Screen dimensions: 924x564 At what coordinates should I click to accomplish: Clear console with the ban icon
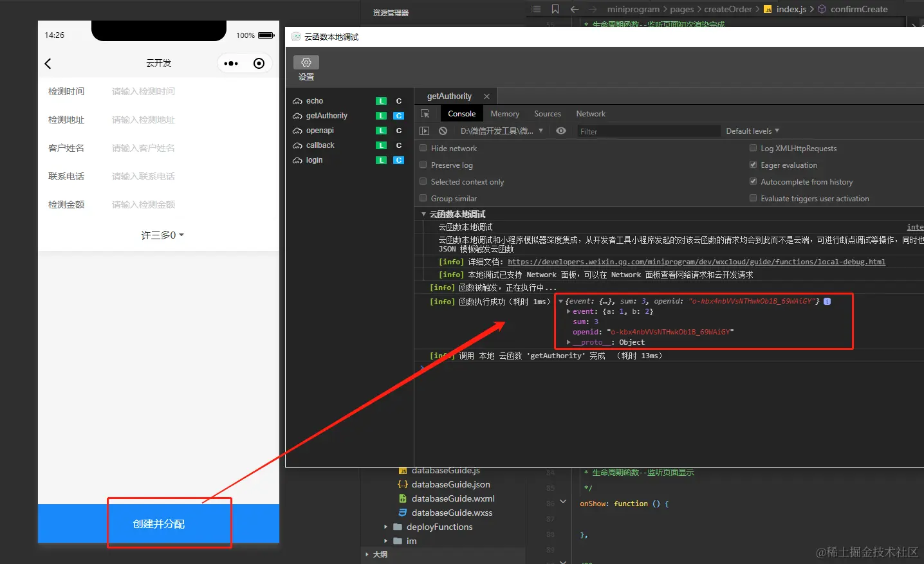(443, 131)
